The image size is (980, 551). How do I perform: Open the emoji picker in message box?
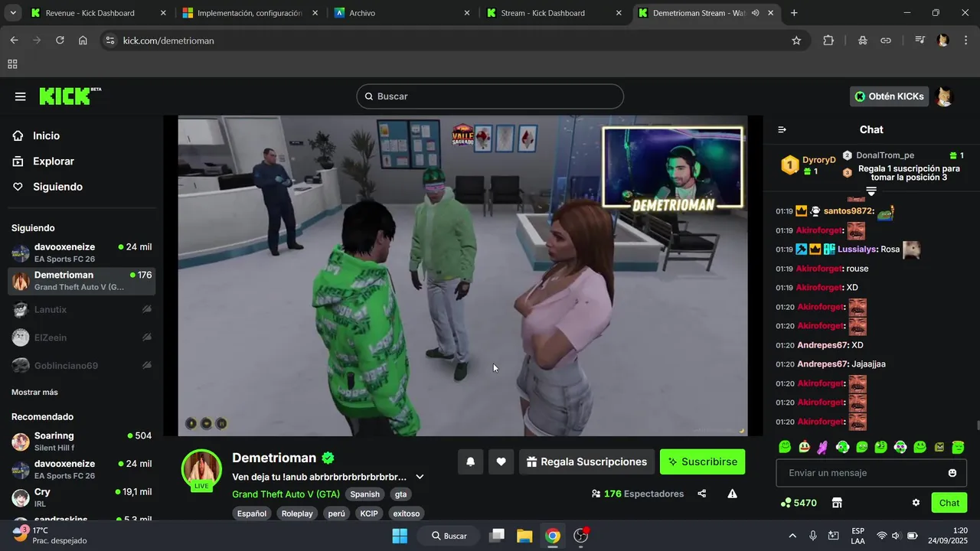[x=952, y=473]
